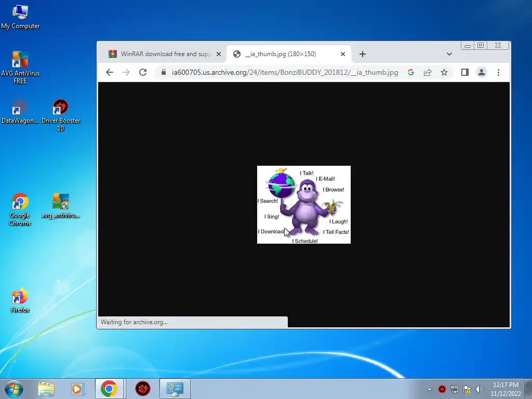Select Driver Booster 10 desktop shortcut
The width and height of the screenshot is (532, 399).
pyautogui.click(x=61, y=115)
